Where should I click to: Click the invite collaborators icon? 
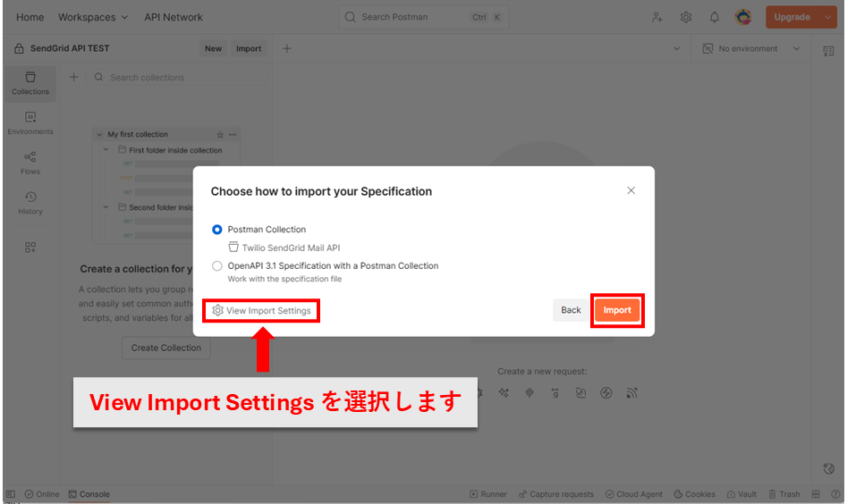657,17
